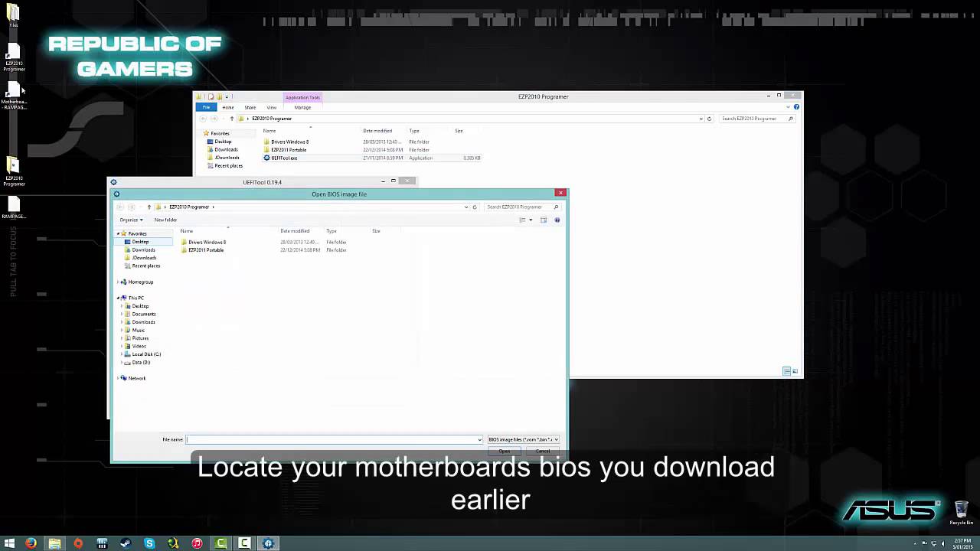Switch Explorer window to large icons view

pyautogui.click(x=795, y=371)
